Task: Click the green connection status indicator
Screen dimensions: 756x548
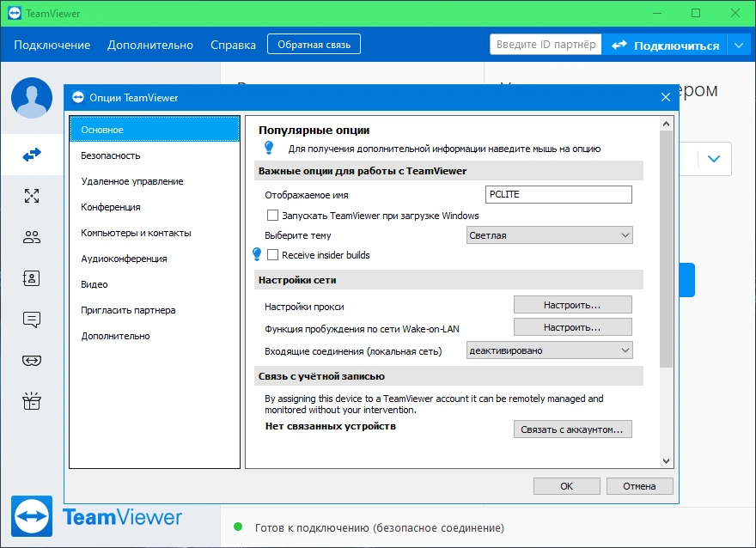Action: [238, 527]
